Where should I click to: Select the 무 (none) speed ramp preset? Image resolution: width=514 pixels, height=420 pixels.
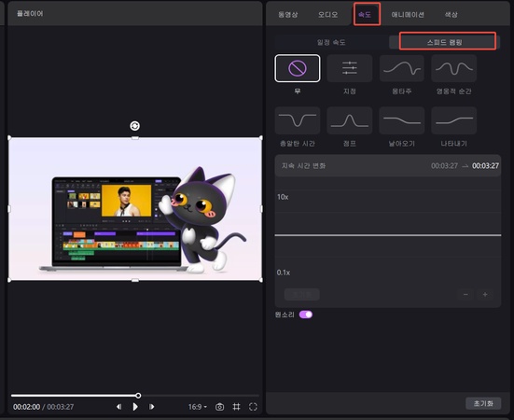298,68
